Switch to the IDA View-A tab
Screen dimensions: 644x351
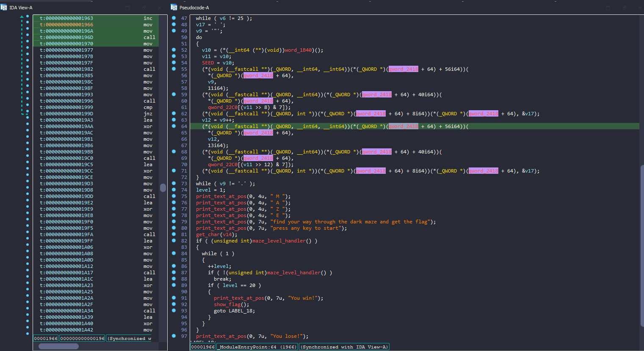pos(21,8)
